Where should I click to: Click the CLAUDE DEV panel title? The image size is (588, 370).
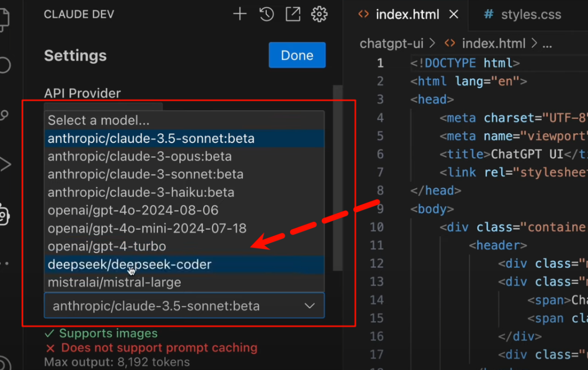click(79, 14)
